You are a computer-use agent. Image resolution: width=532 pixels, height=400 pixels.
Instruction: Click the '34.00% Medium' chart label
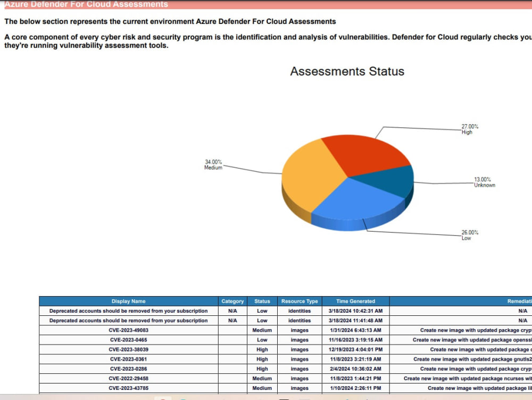pyautogui.click(x=213, y=165)
